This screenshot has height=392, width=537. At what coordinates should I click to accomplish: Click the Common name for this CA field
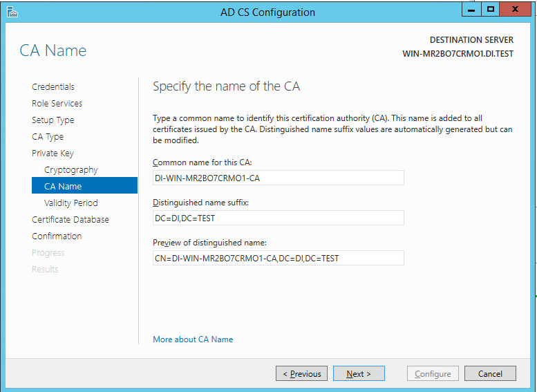click(x=278, y=178)
